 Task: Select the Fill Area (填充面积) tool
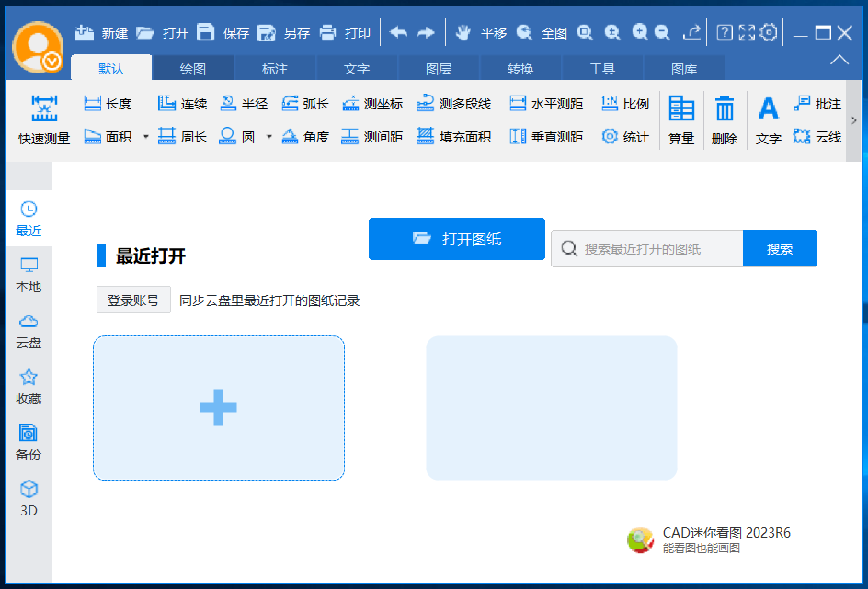click(x=453, y=137)
